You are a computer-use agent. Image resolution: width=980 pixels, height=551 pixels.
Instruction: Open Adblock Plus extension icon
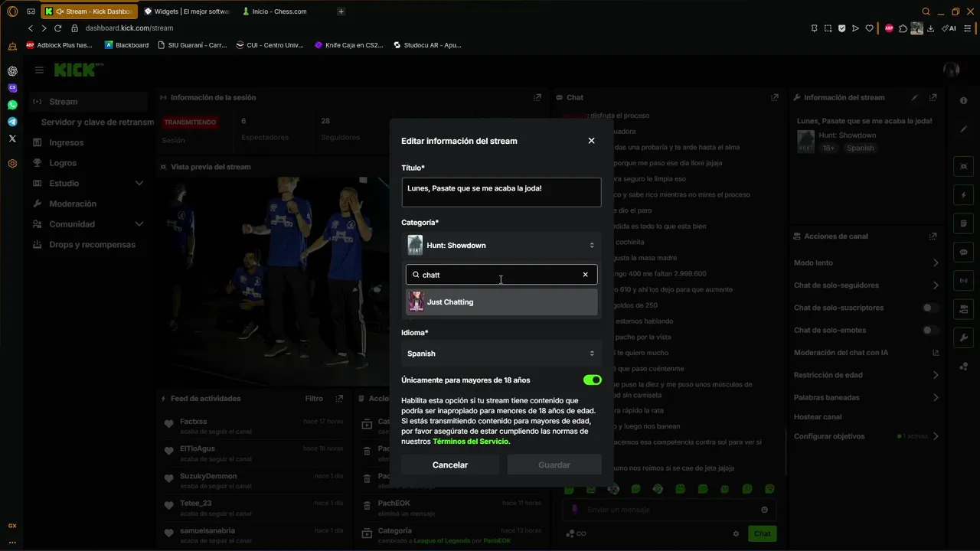click(x=889, y=28)
